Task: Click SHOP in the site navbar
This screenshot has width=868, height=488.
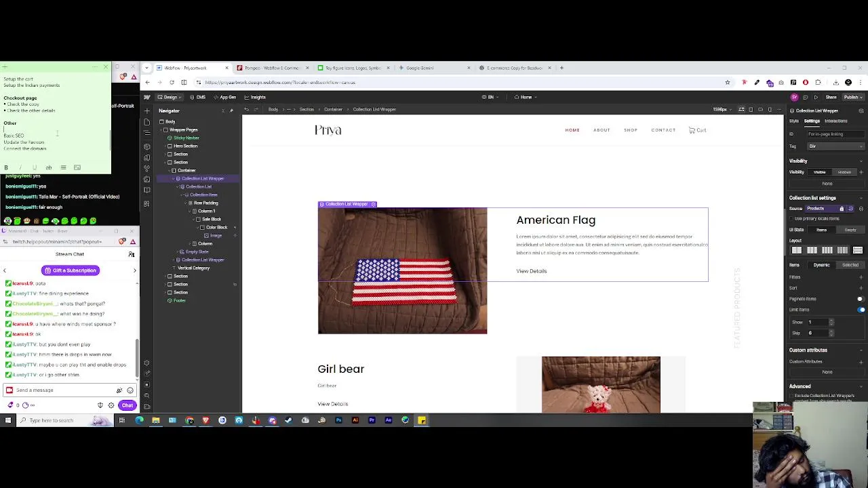Action: coord(631,130)
